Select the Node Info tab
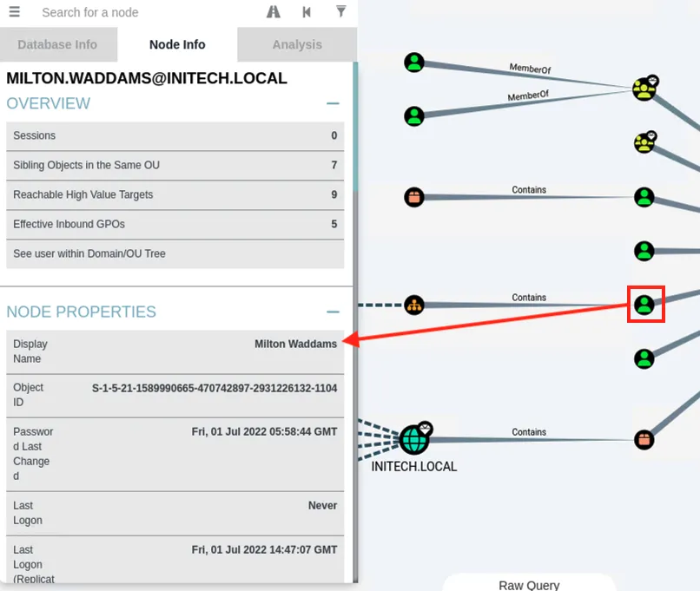The image size is (700, 591). click(x=177, y=44)
